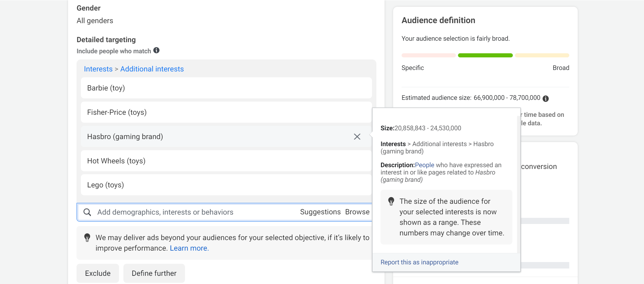Screen dimensions: 644x284
Task: Click the lightbulb icon in the tooltip tip box
Action: 391,201
